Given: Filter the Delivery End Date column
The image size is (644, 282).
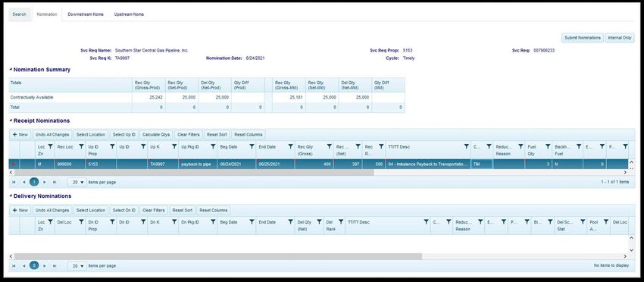Looking at the screenshot, I should 290,221.
